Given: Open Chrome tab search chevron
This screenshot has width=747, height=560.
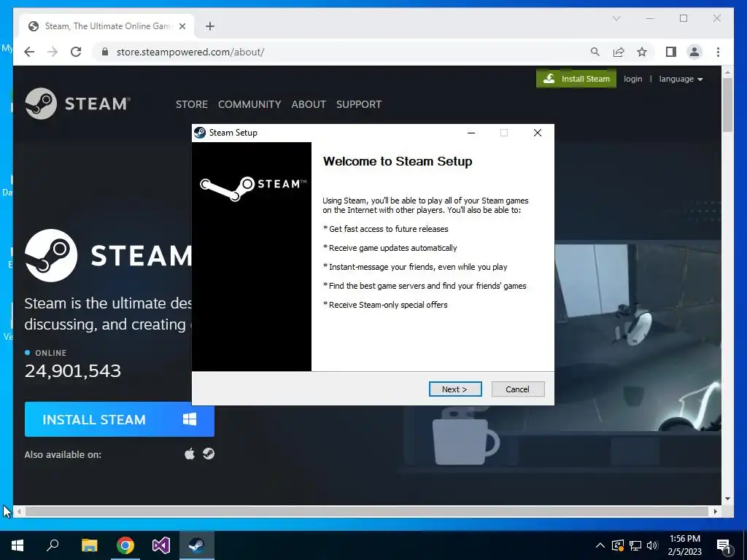Looking at the screenshot, I should [x=616, y=18].
